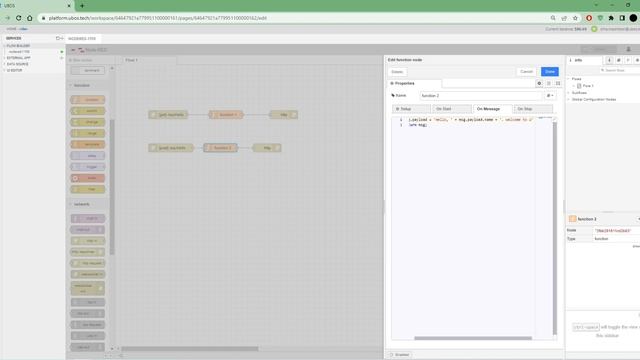Click the red Opera-style extension icon
Screen dimensions: 640x360
click(x=589, y=18)
